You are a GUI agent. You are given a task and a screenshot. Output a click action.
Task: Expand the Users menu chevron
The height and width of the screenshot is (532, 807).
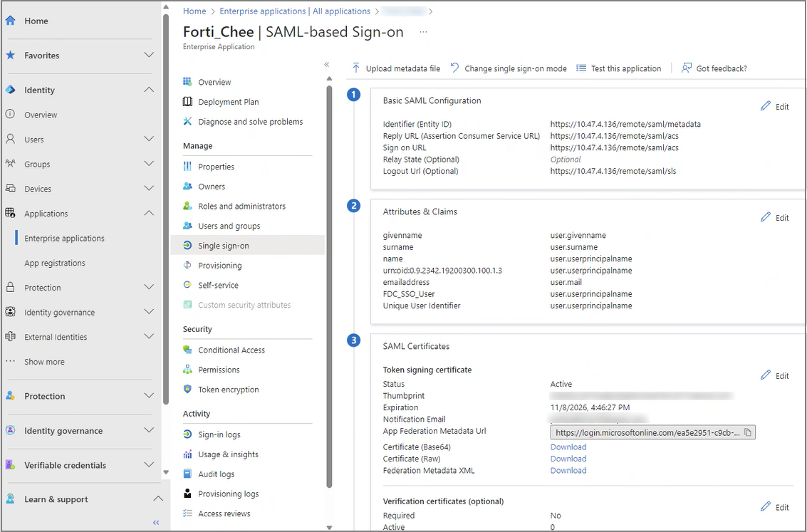tap(148, 140)
